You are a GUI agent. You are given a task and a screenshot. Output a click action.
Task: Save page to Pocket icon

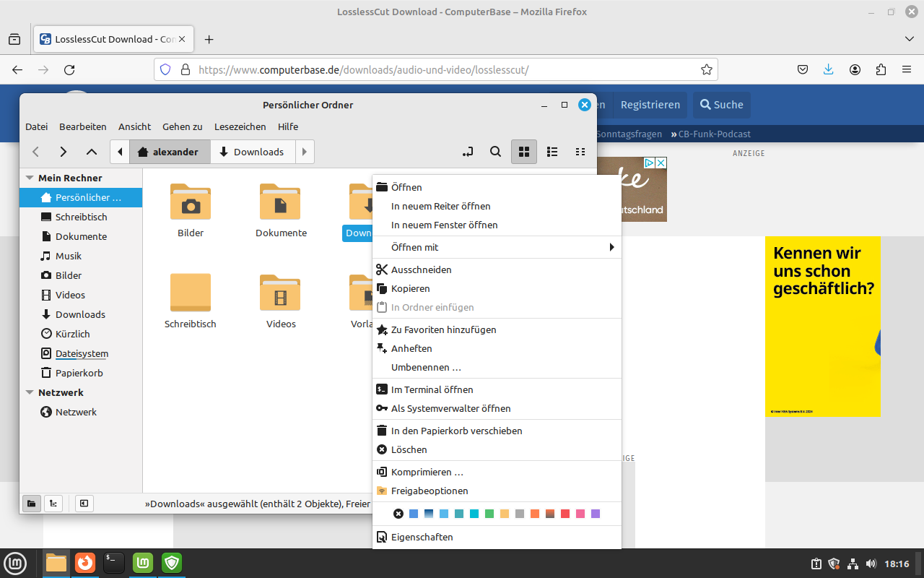[x=803, y=70]
